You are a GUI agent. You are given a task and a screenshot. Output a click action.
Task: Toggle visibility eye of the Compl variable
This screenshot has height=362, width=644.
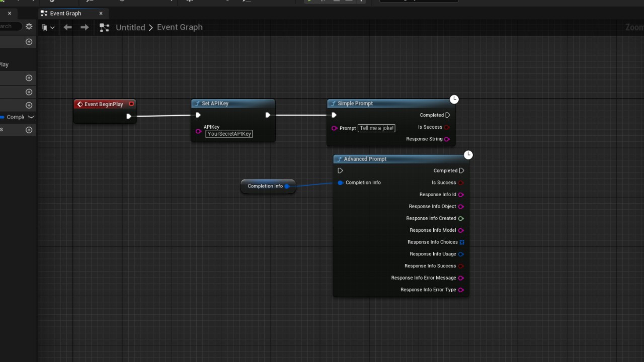tap(31, 117)
